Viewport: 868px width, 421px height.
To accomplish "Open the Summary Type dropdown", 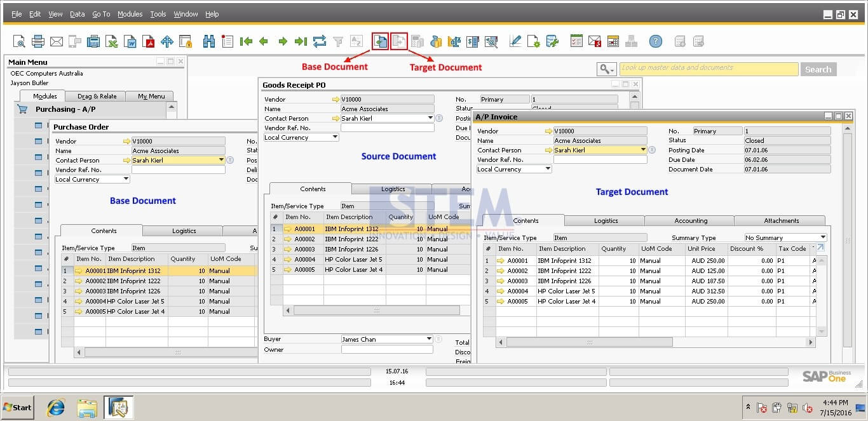I will click(823, 238).
